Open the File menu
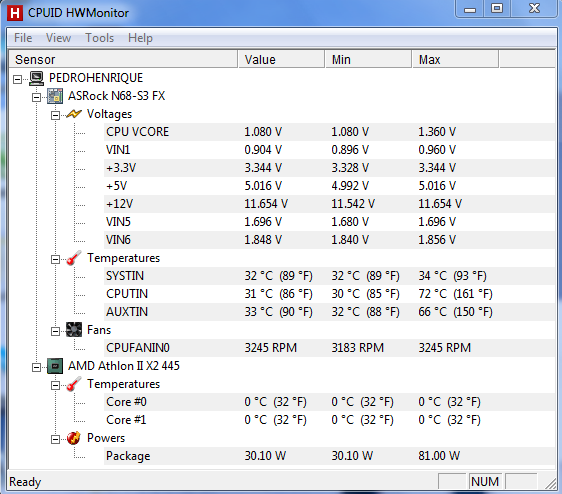Screen dimensions: 562x494 pos(23,38)
